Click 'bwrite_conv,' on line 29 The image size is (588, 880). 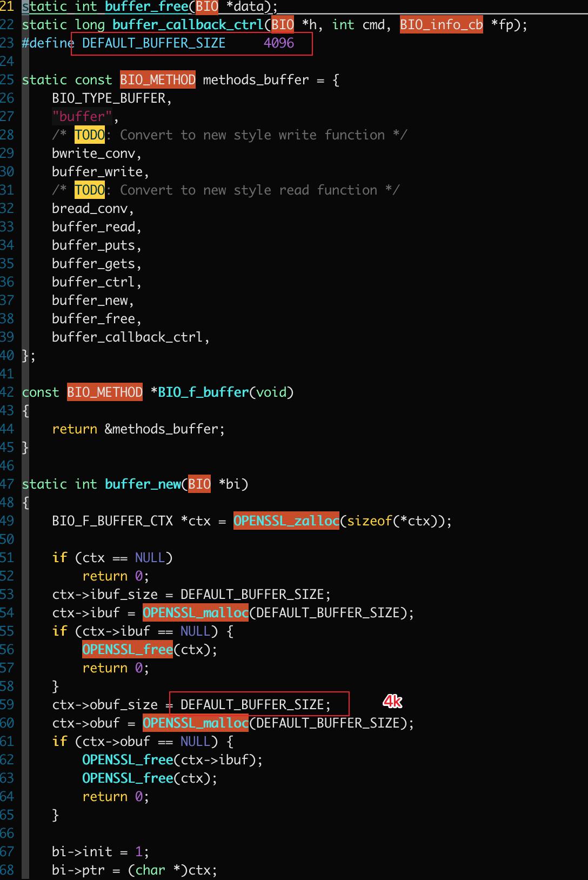coord(97,154)
